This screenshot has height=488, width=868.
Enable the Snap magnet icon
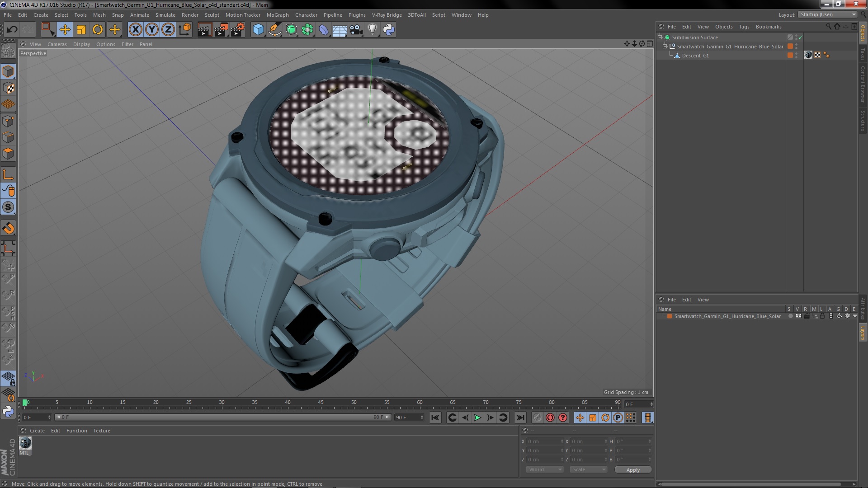tap(8, 228)
